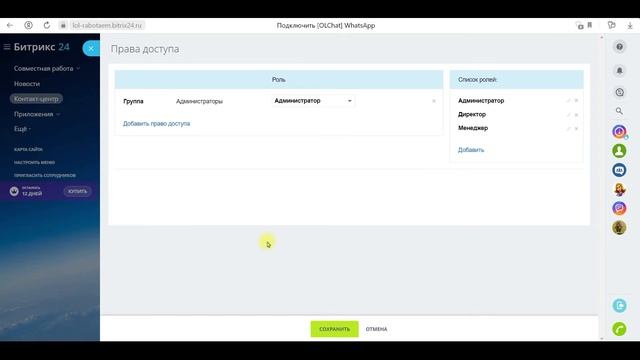The height and width of the screenshot is (360, 640).
Task: Click Добавить право доступа link
Action: click(x=156, y=124)
